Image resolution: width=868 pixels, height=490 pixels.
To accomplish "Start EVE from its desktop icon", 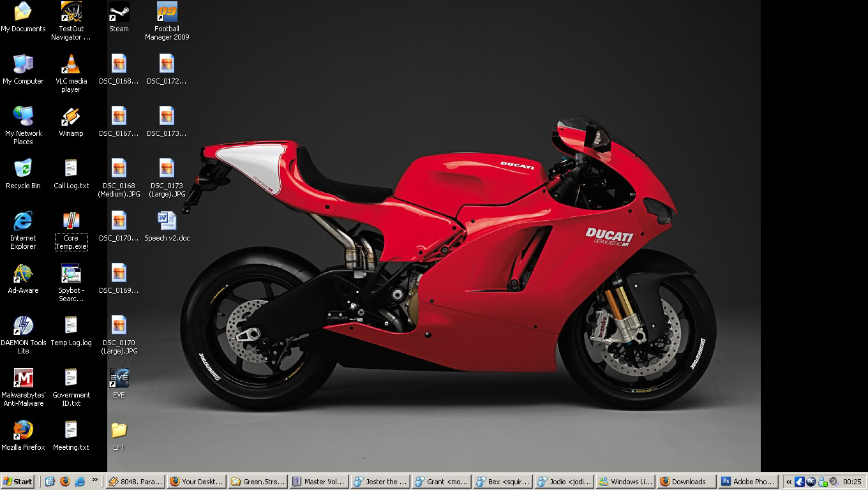I will (x=119, y=378).
